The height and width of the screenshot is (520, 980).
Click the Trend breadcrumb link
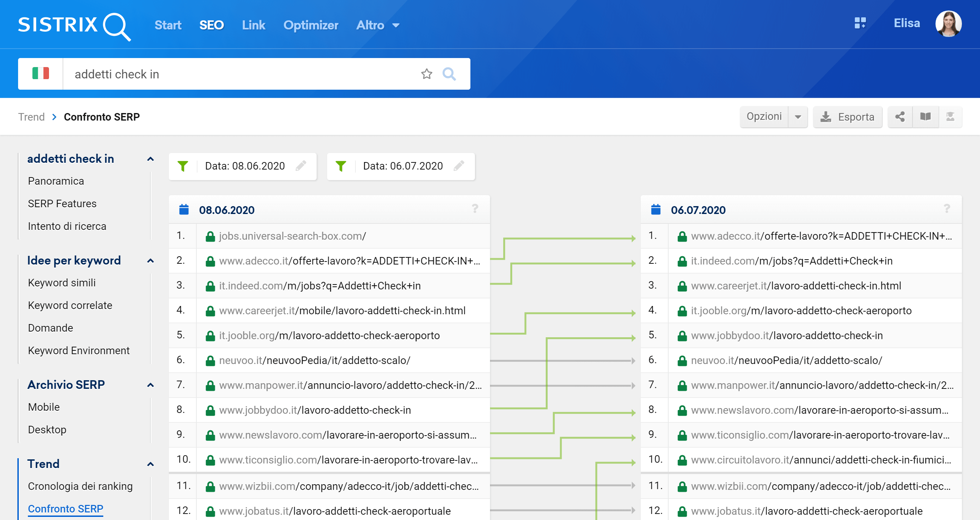click(32, 117)
